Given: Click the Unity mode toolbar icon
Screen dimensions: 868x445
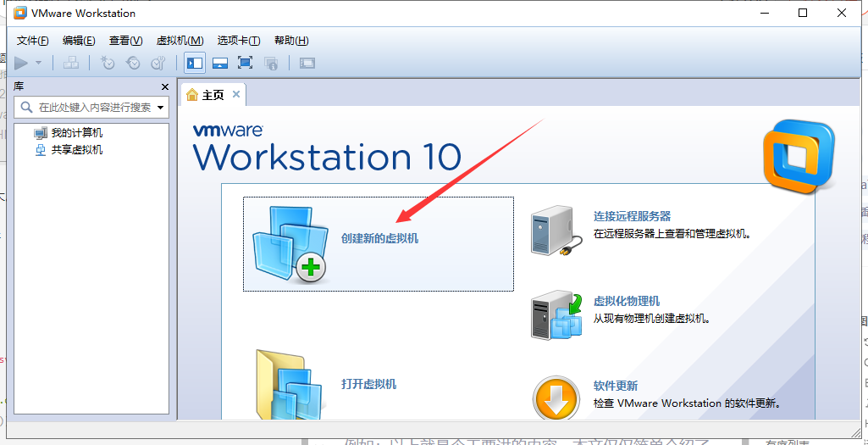Looking at the screenshot, I should [271, 64].
